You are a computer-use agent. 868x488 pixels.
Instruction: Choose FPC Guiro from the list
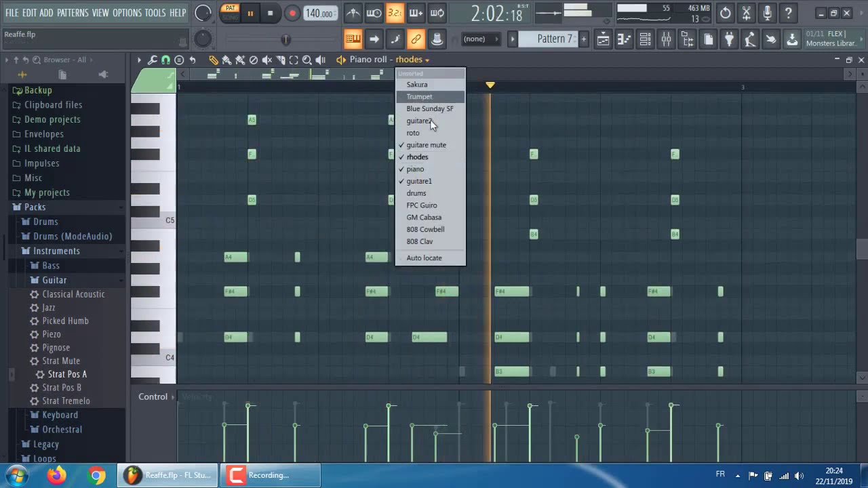430,205
